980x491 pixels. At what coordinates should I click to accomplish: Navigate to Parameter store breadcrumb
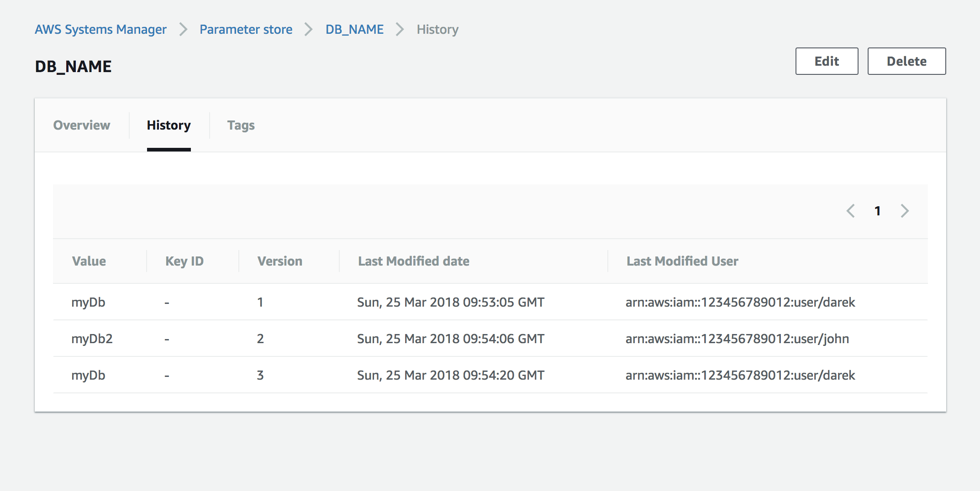[x=246, y=30]
